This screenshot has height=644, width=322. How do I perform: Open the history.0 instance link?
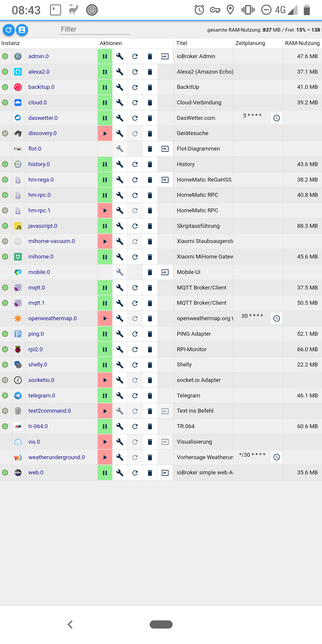pos(39,164)
